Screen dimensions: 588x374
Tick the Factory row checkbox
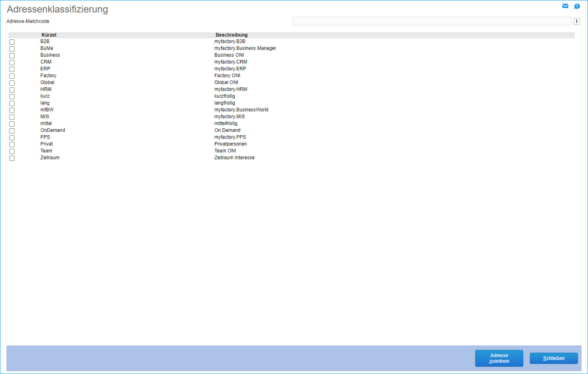(x=12, y=76)
